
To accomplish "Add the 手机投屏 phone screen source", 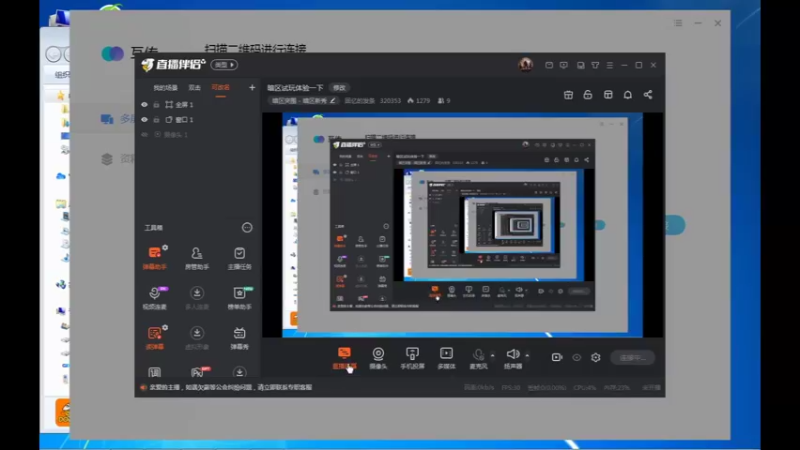I will pyautogui.click(x=412, y=358).
